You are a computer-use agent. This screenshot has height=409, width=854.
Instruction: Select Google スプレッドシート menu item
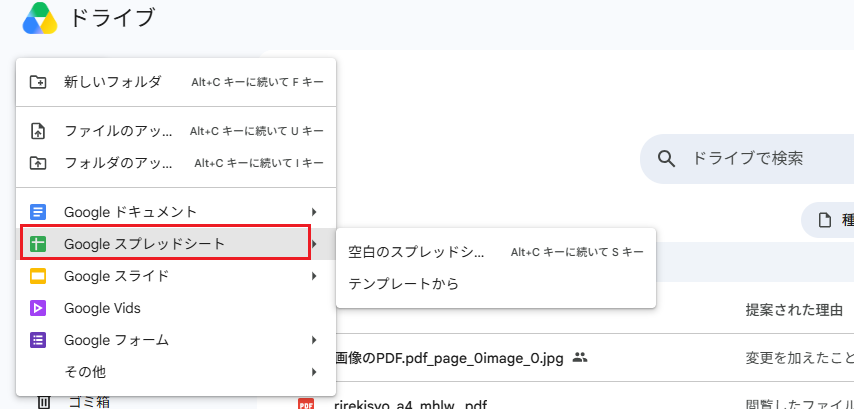(x=176, y=243)
